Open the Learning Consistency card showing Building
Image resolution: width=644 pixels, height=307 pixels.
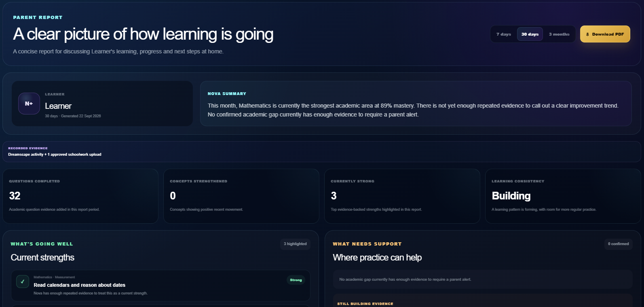pos(563,196)
